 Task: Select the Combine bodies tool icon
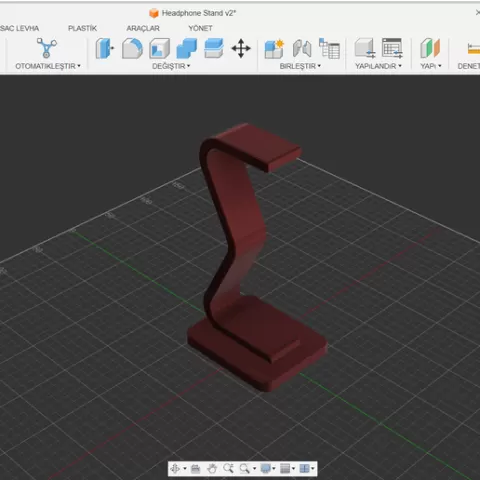click(x=186, y=49)
